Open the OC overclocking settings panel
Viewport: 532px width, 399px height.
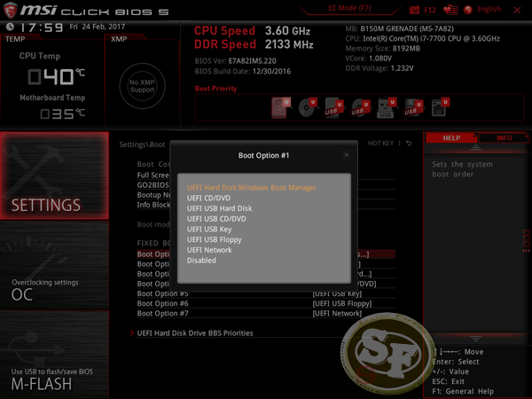pyautogui.click(x=54, y=265)
